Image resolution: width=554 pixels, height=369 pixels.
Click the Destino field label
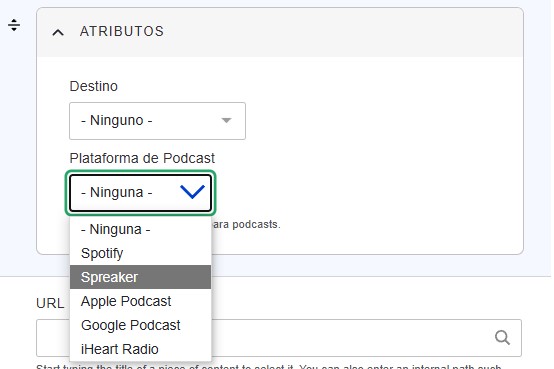[94, 86]
